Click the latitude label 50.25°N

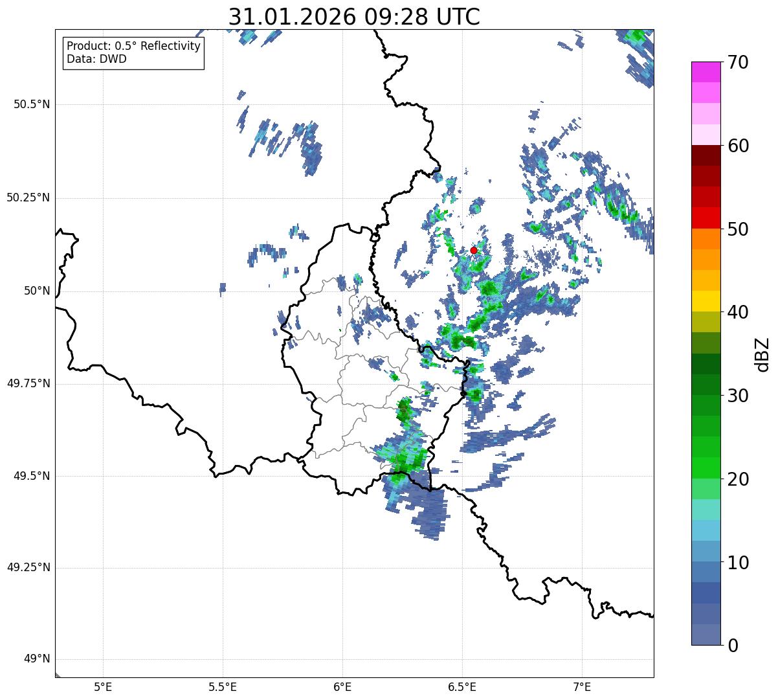[x=28, y=198]
